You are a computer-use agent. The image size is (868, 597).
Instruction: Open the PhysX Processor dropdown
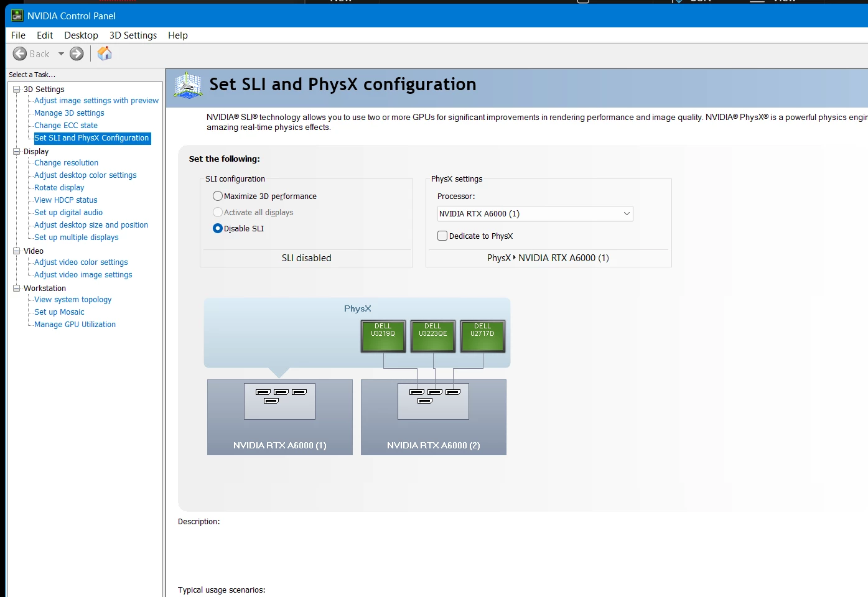(535, 213)
